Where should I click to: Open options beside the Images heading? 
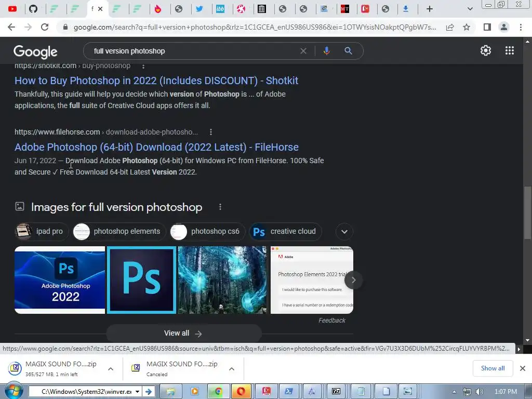[x=220, y=207]
